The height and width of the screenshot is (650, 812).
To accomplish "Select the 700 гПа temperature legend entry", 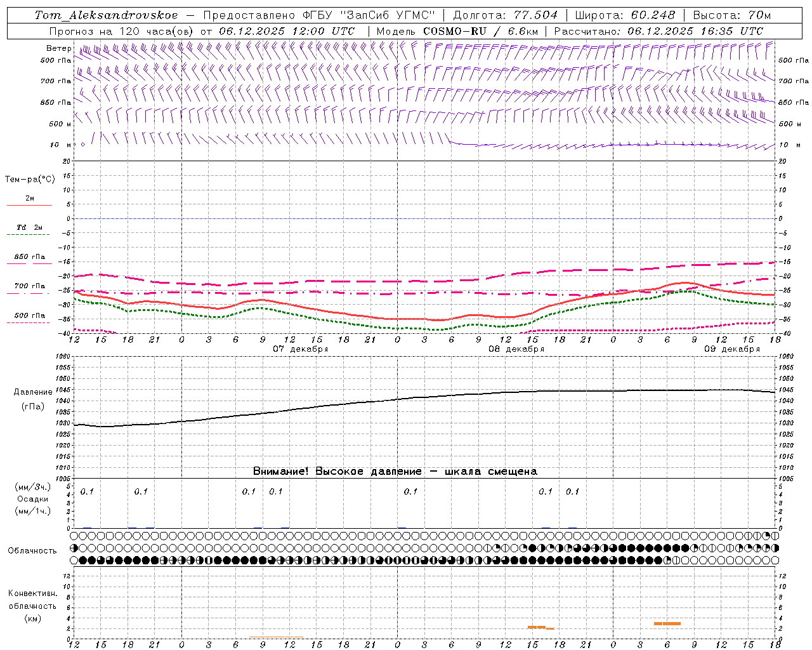I will click(x=30, y=286).
